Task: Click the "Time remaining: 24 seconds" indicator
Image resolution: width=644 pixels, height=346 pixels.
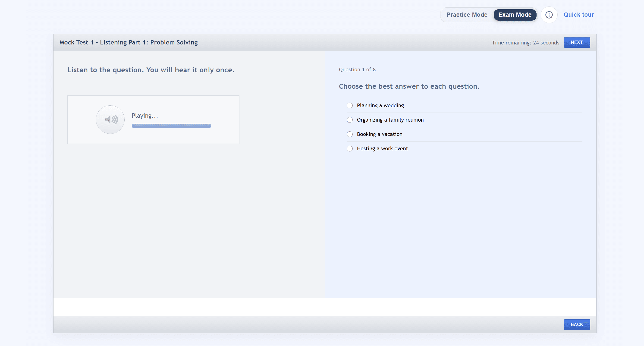Action: [x=525, y=43]
